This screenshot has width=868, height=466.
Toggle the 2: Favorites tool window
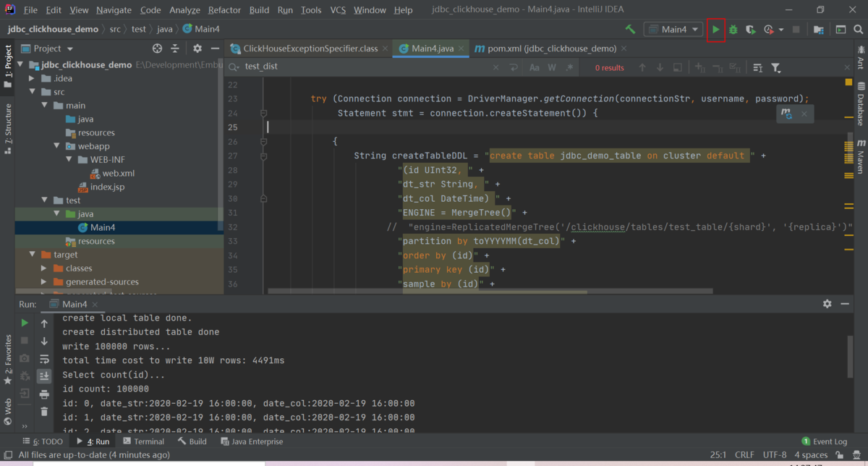click(x=8, y=360)
